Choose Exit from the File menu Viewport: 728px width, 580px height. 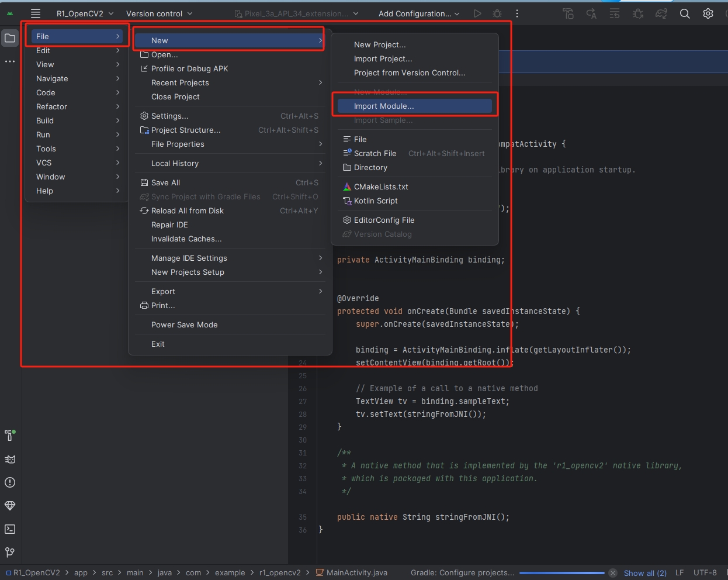[230, 344]
